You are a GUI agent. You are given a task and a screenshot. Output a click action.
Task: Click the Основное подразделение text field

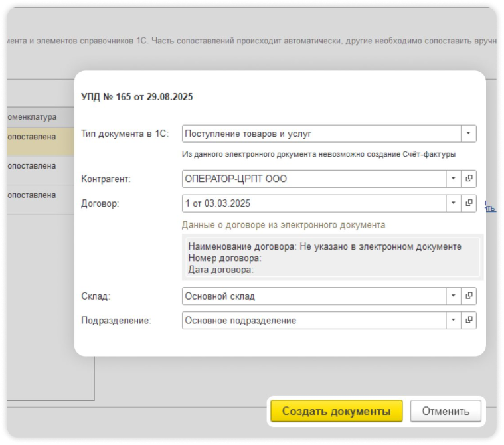313,320
